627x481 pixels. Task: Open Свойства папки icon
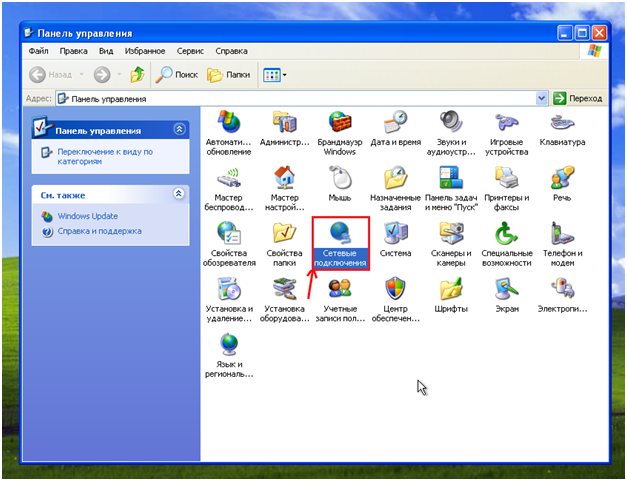pyautogui.click(x=284, y=244)
